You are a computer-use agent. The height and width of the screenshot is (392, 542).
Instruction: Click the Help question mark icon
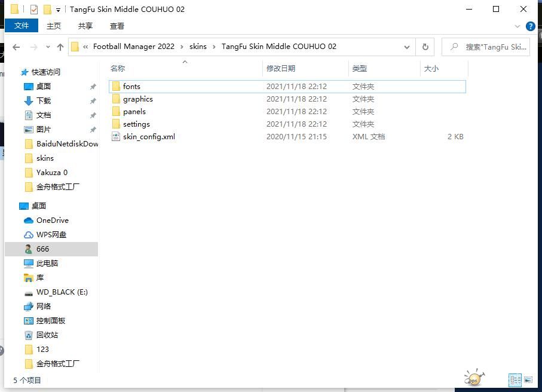click(x=530, y=26)
